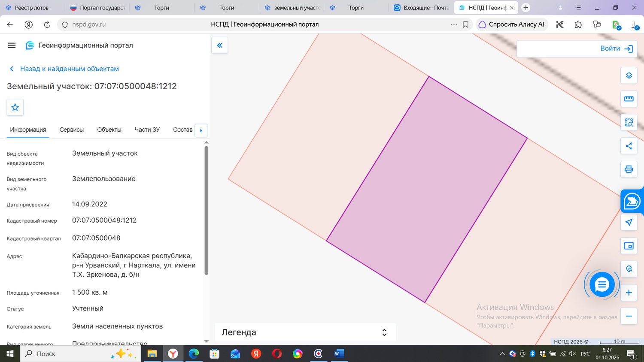Activate the ruler measurement tool
The height and width of the screenshot is (362, 644).
pyautogui.click(x=629, y=99)
